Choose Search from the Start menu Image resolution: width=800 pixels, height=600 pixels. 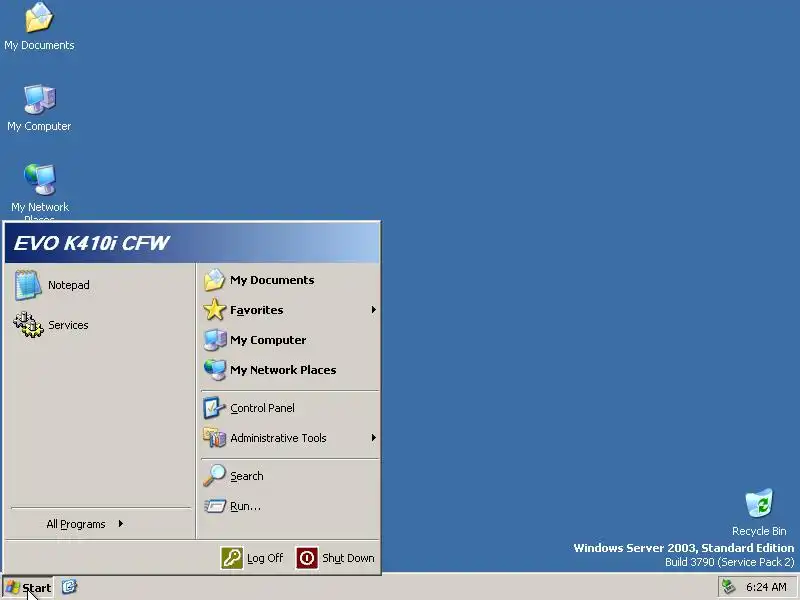290,476
